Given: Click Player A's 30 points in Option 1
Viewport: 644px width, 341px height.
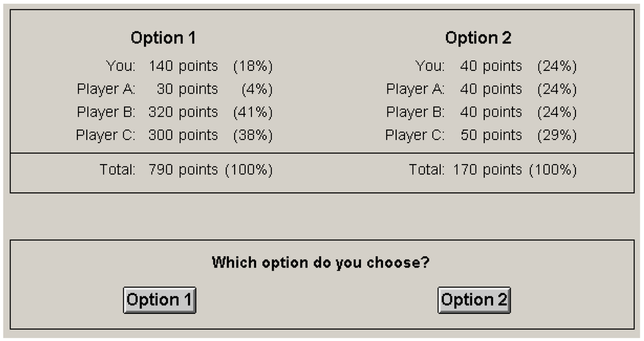Looking at the screenshot, I should 187,89.
